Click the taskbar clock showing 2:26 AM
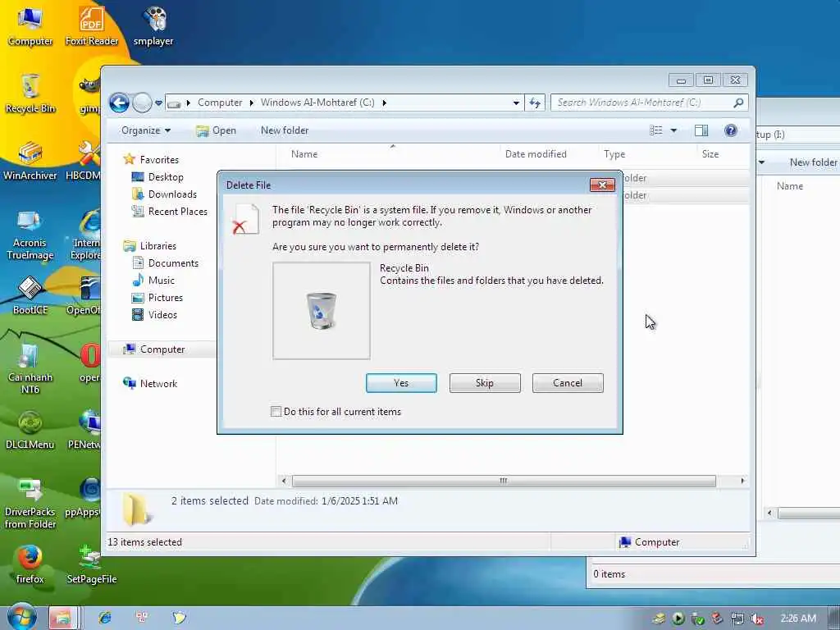The image size is (840, 630). coord(797,619)
